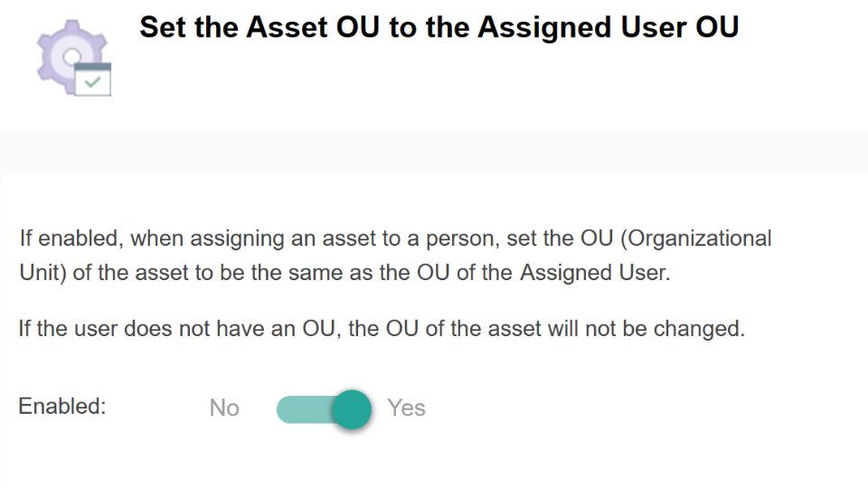868x488 pixels.
Task: Disable the Enabled toggle switch
Action: pyautogui.click(x=324, y=408)
